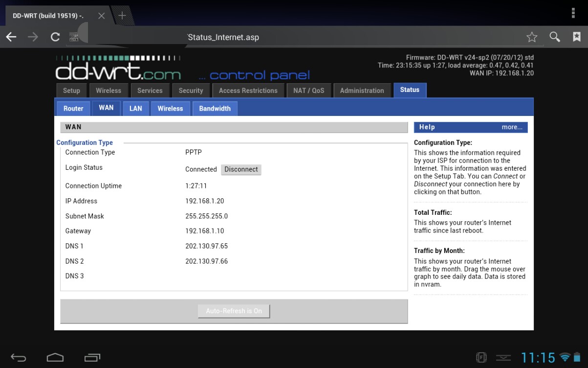Click the Firmware version text in header
The image size is (588, 368).
(x=470, y=58)
